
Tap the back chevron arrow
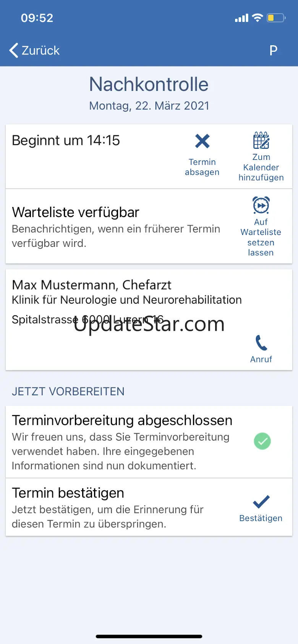14,50
